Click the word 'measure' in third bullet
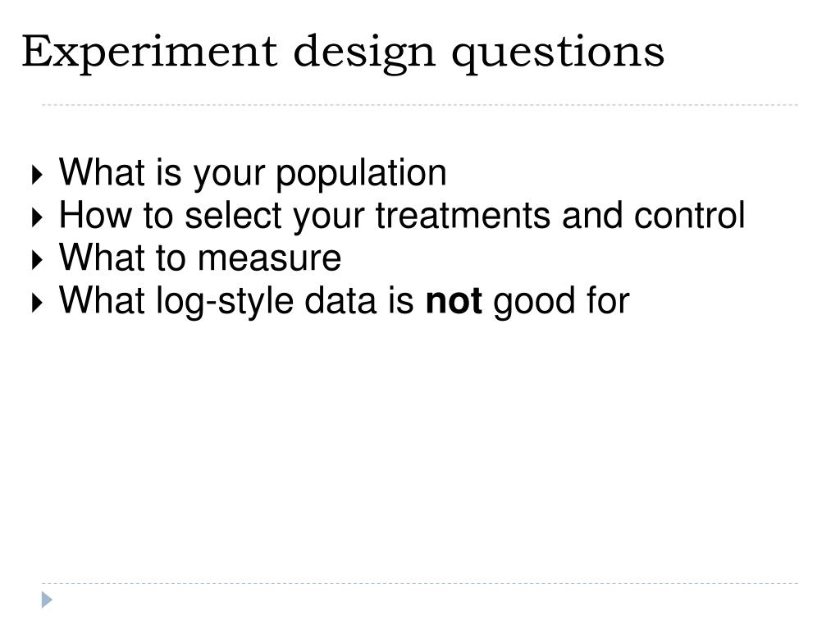Screen dimensions: 840x630 269,259
